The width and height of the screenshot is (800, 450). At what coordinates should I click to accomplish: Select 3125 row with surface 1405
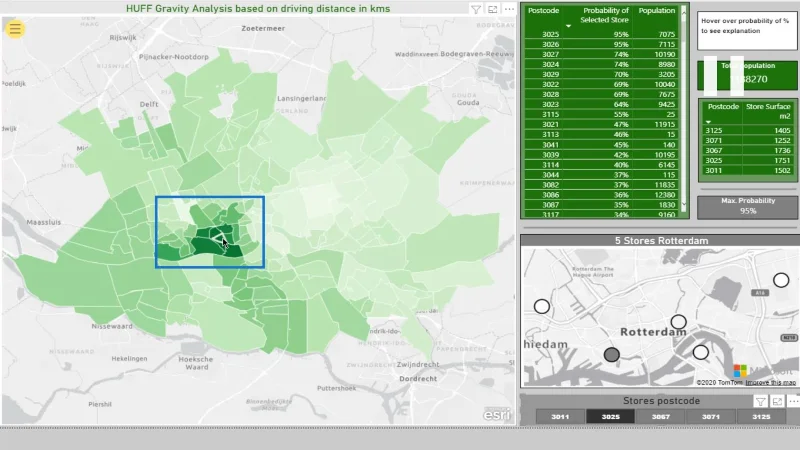click(x=747, y=131)
